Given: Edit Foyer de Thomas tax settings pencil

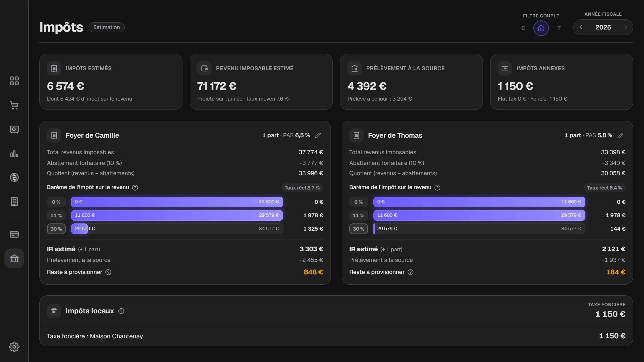Looking at the screenshot, I should 620,135.
